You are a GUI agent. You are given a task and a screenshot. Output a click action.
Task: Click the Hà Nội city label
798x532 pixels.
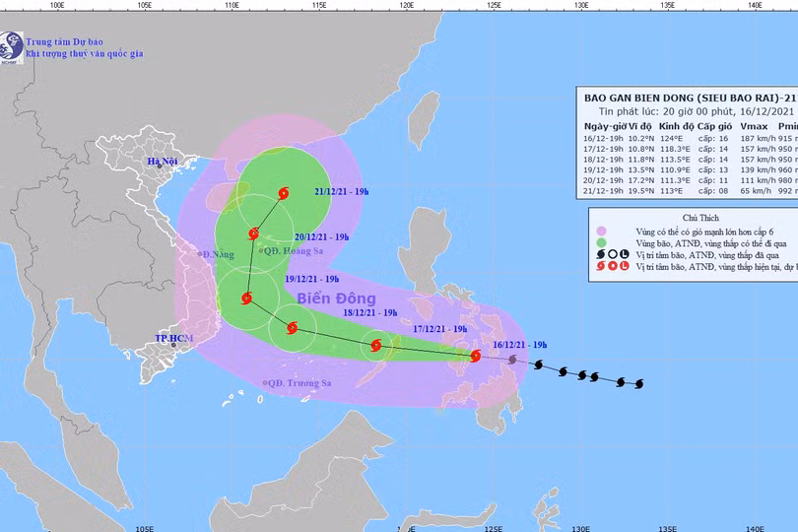[x=159, y=161]
